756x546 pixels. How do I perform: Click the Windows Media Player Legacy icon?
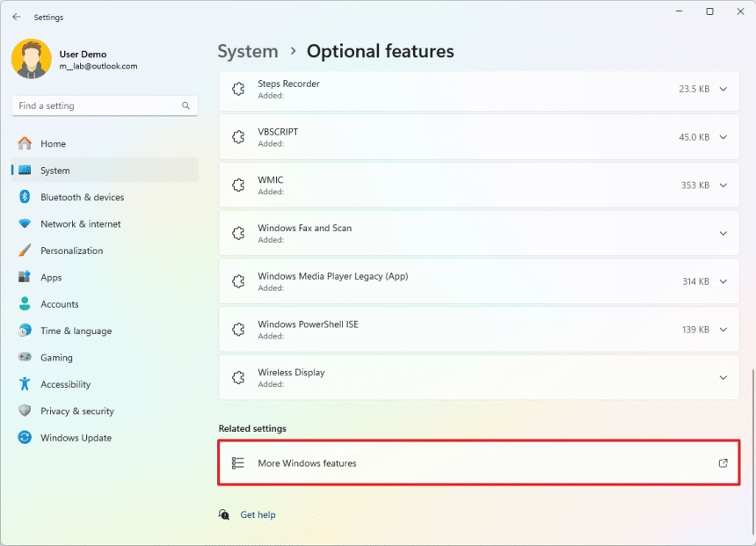click(x=238, y=281)
